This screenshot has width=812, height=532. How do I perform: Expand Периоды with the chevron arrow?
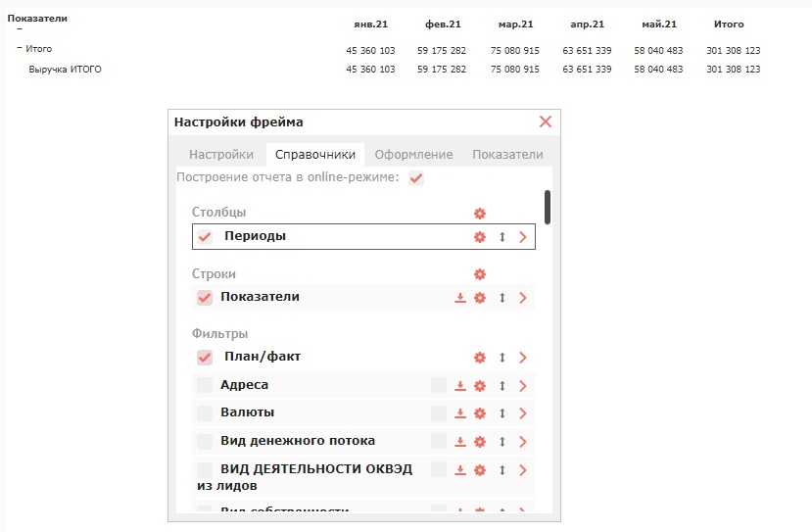(x=523, y=237)
